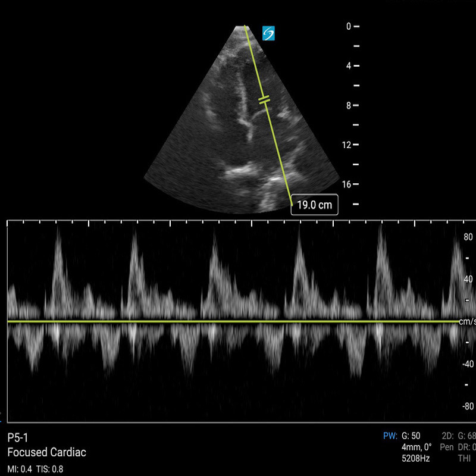
Task: Click the blue SonoSite orientation marker icon
Action: (x=268, y=33)
